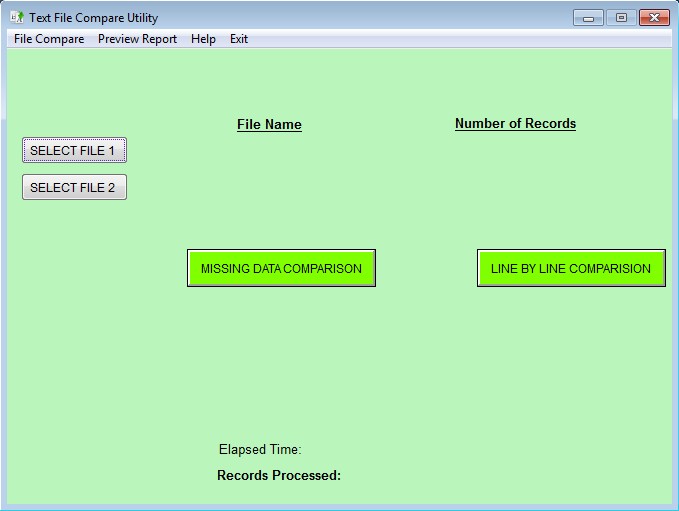This screenshot has width=679, height=511.
Task: Click the Records Processed label
Action: coord(279,475)
